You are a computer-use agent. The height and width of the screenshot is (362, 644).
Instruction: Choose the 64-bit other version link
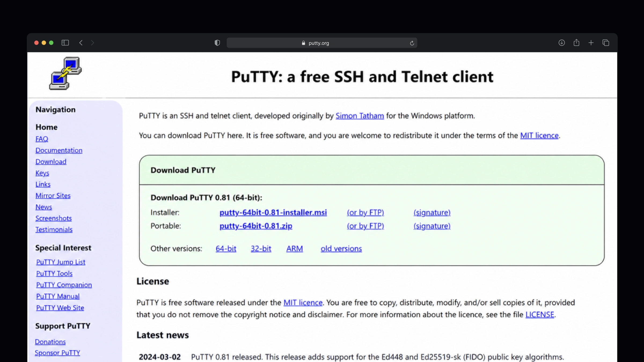pyautogui.click(x=226, y=249)
